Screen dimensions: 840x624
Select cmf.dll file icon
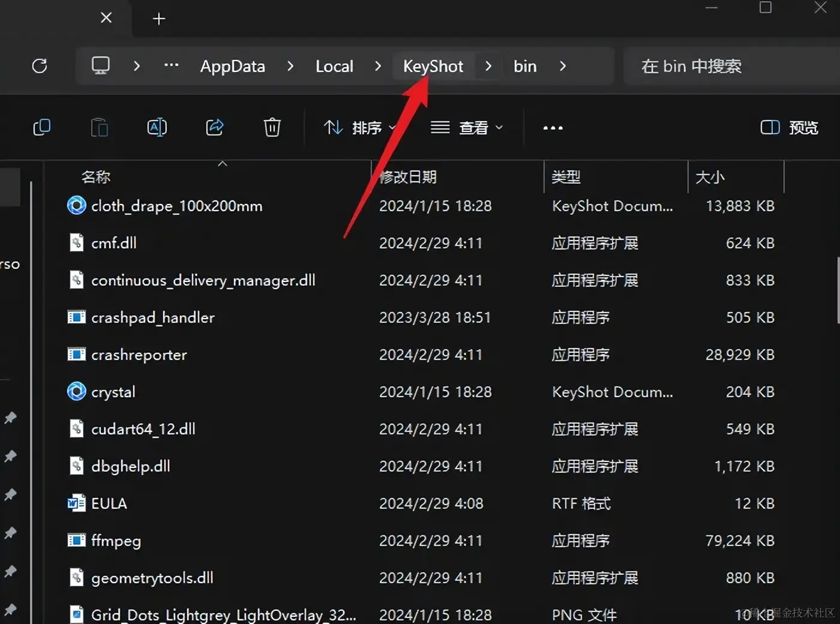(x=76, y=243)
